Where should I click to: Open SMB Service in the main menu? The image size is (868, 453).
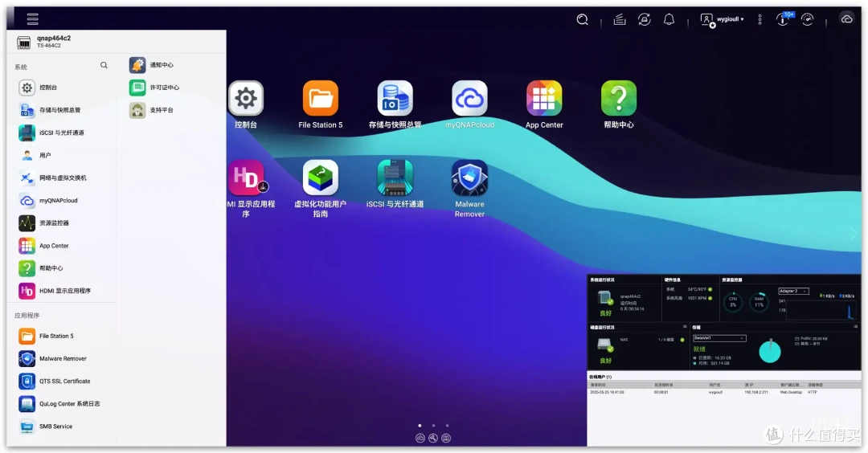(45, 426)
